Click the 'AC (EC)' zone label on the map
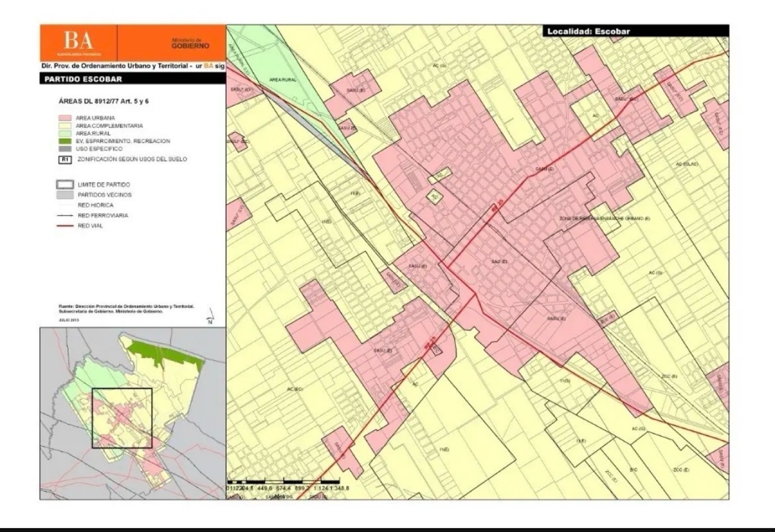This screenshot has height=532, width=775. [294, 389]
